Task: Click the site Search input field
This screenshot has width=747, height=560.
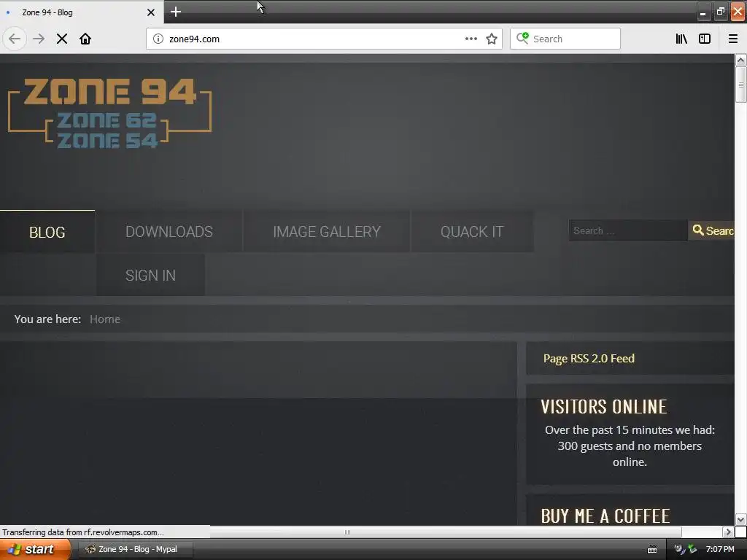Action: click(x=628, y=230)
